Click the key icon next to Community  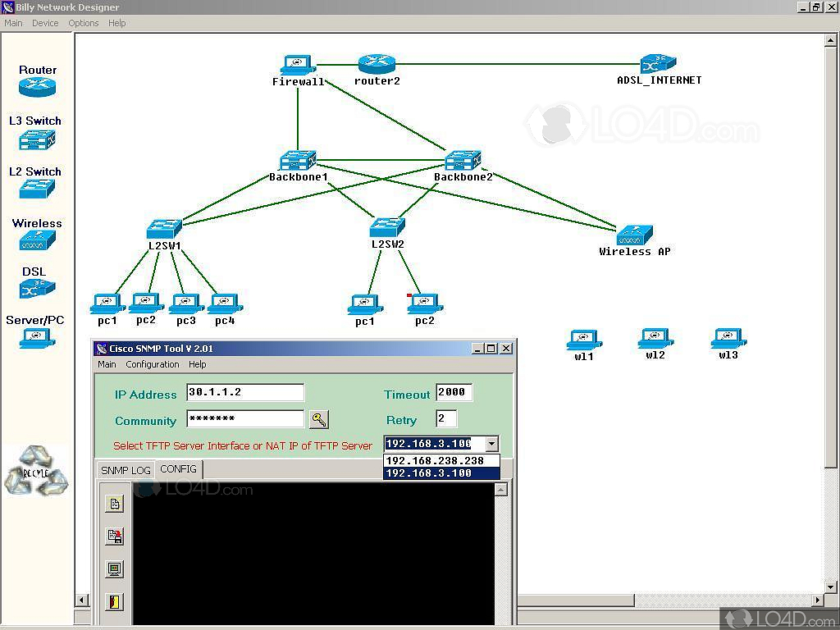319,419
